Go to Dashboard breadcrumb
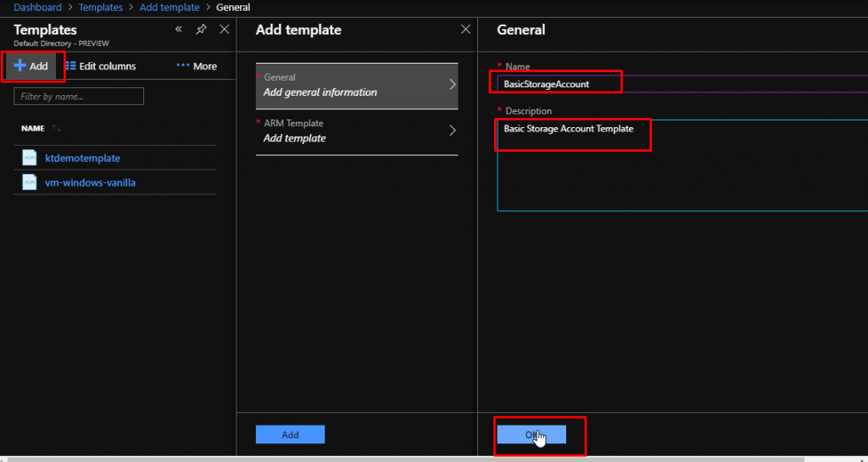This screenshot has height=462, width=868. coord(37,7)
